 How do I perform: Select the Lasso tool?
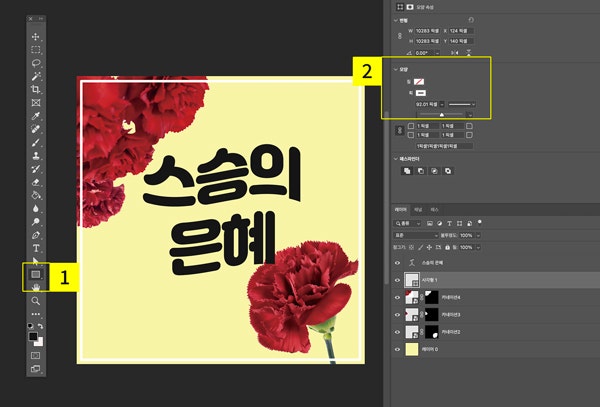click(x=36, y=62)
